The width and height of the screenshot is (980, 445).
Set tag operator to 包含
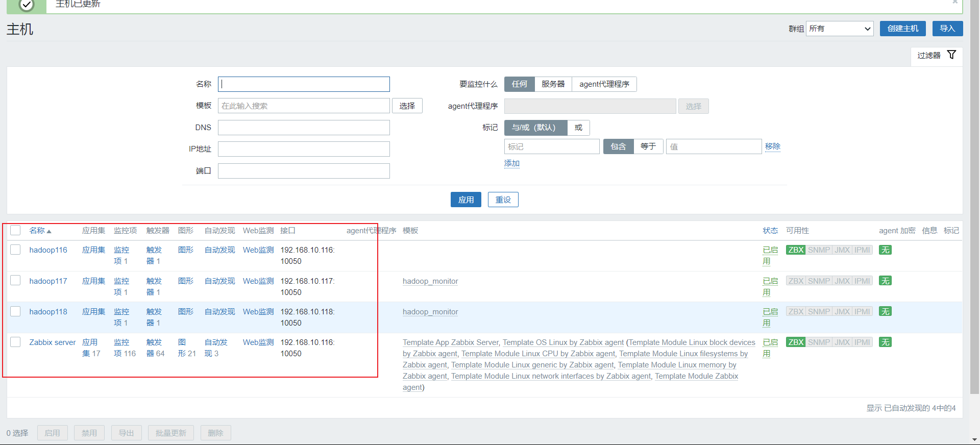click(x=618, y=146)
